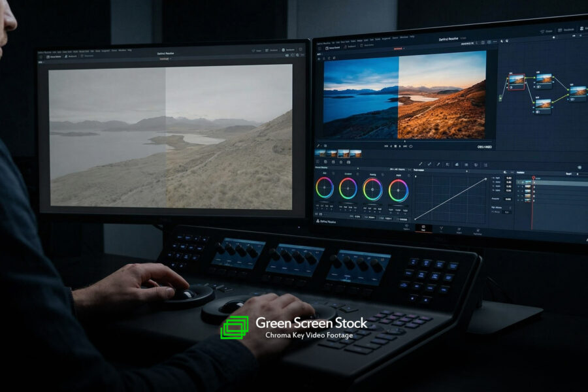The height and width of the screenshot is (392, 588).
Task: Select the rightmost node in node graph
Action: [x=577, y=91]
